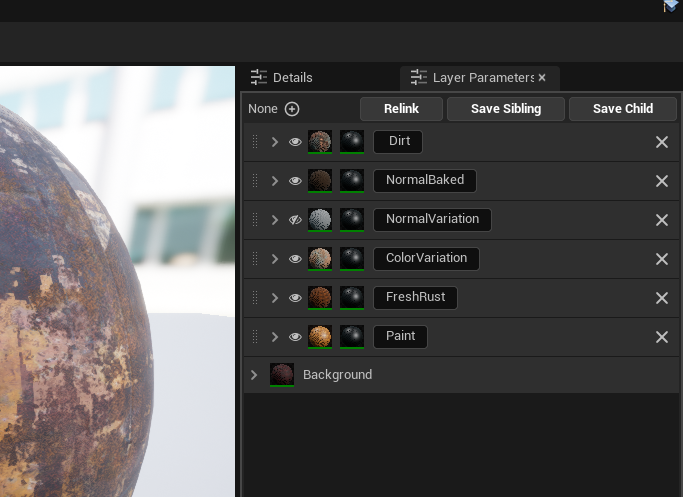Select the ColorVariation layer material thumbnail
This screenshot has height=497, width=683.
320,259
